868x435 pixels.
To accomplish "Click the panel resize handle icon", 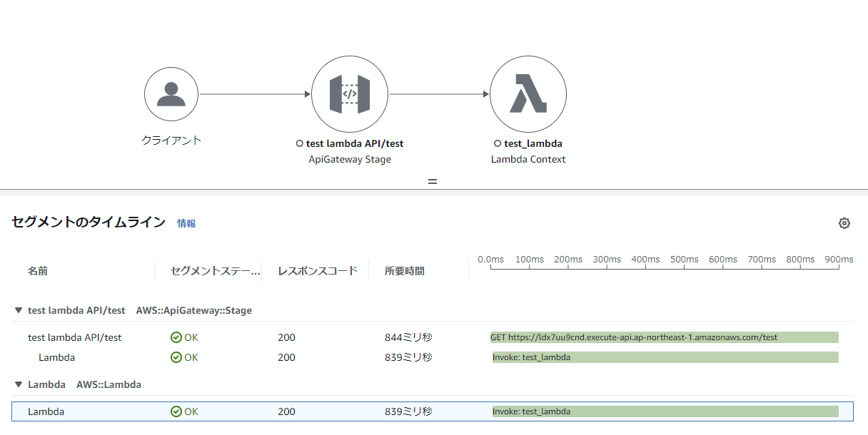I will click(433, 181).
